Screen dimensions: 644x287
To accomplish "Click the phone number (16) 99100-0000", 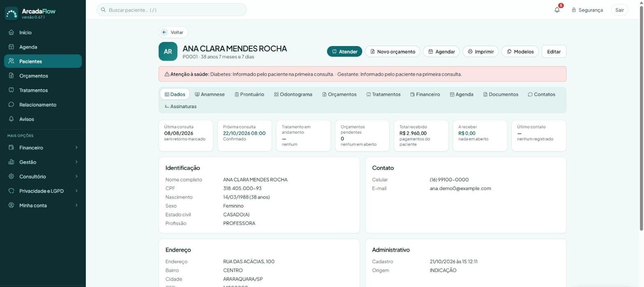I will 449,180.
